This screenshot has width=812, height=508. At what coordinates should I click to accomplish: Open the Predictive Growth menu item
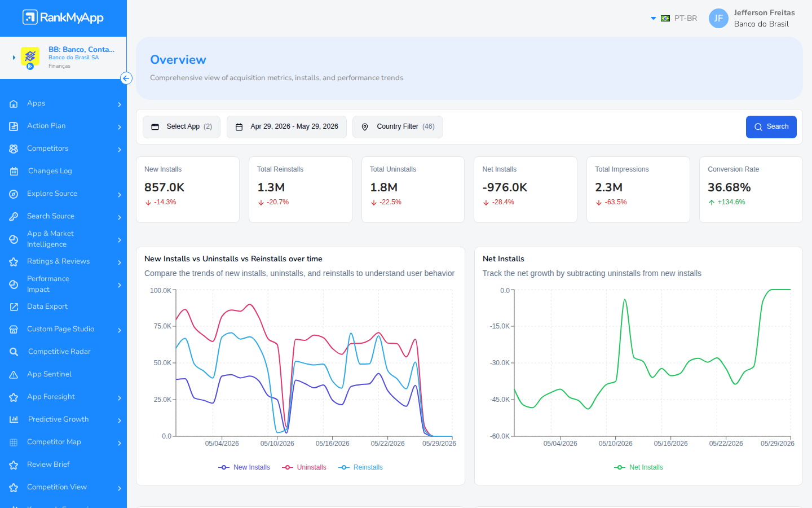(63, 419)
